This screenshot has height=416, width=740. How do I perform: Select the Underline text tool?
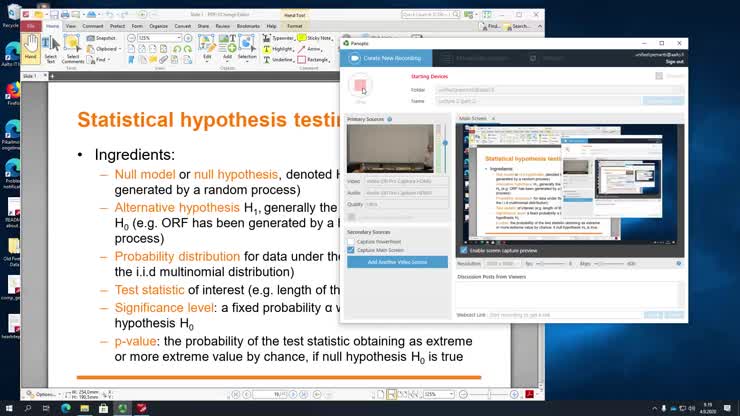point(278,60)
